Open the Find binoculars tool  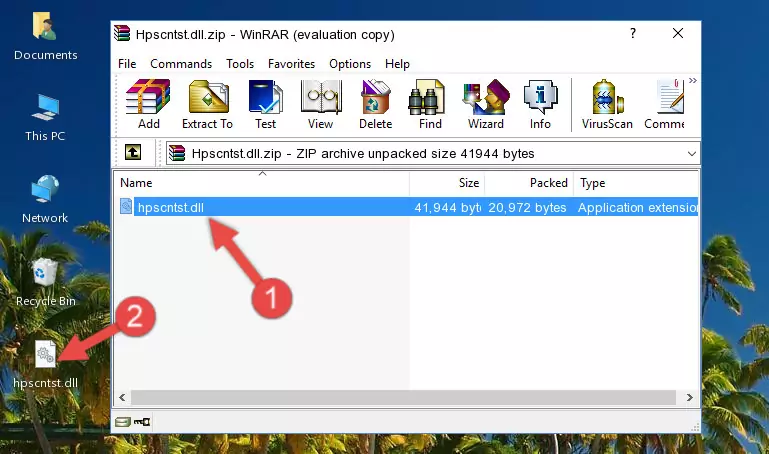[x=430, y=104]
